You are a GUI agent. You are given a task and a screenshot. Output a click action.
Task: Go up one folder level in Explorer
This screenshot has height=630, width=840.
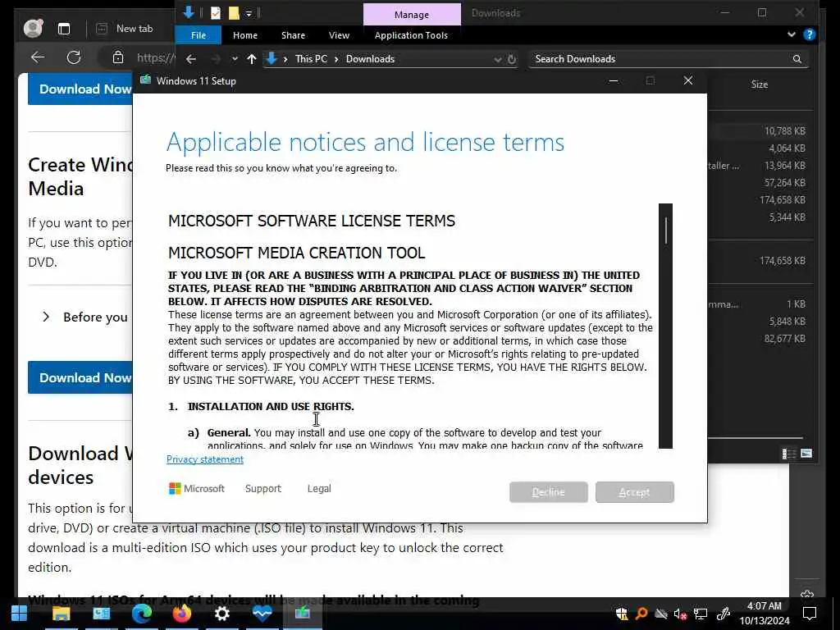pos(251,59)
